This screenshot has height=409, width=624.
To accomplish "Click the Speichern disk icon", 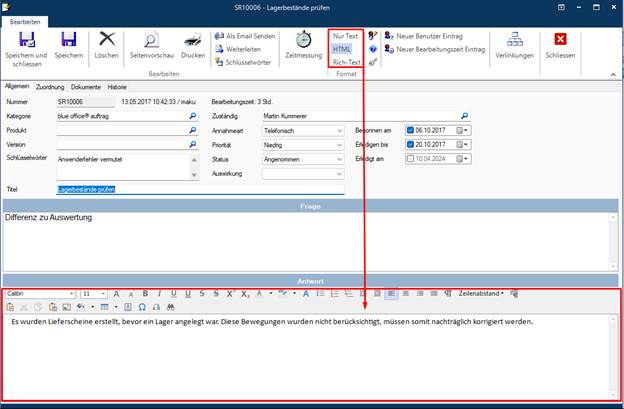I will [x=69, y=40].
